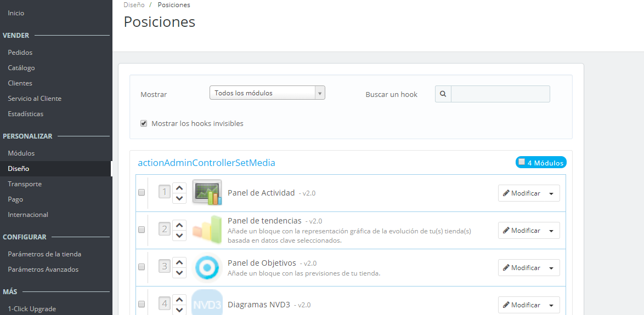Move Panel de Objetivos up with arrow
This screenshot has width=644, height=315.
click(179, 262)
